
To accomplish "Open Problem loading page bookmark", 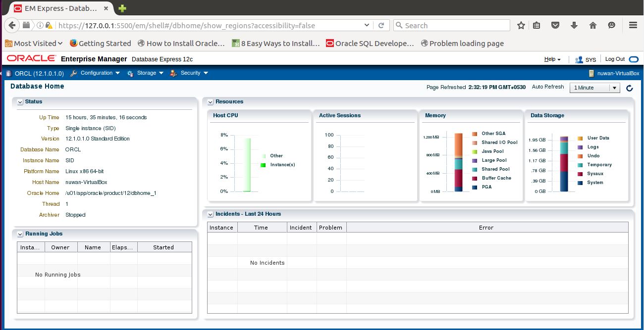I will click(462, 44).
